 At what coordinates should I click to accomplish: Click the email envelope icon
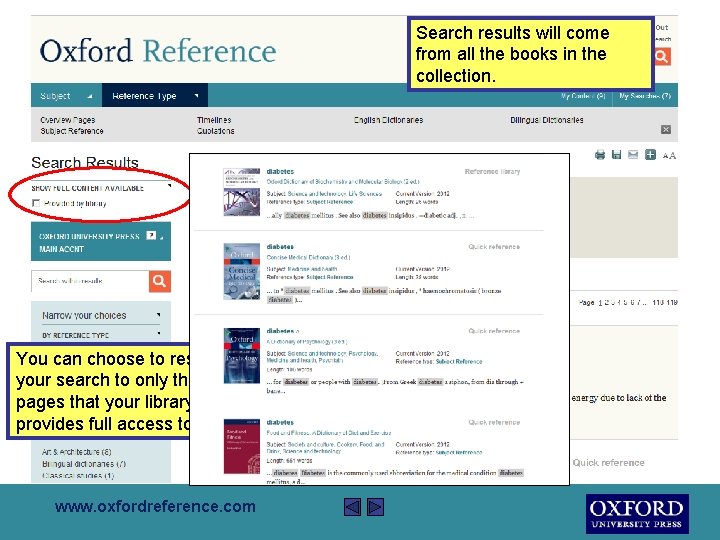(x=633, y=155)
